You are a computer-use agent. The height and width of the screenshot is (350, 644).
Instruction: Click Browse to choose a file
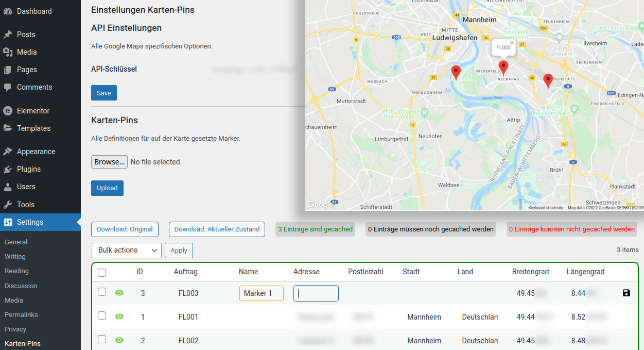point(109,162)
